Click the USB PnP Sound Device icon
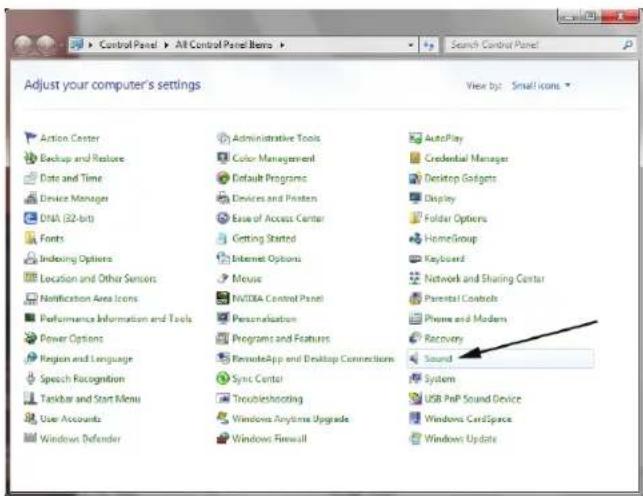The width and height of the screenshot is (643, 496). click(415, 398)
